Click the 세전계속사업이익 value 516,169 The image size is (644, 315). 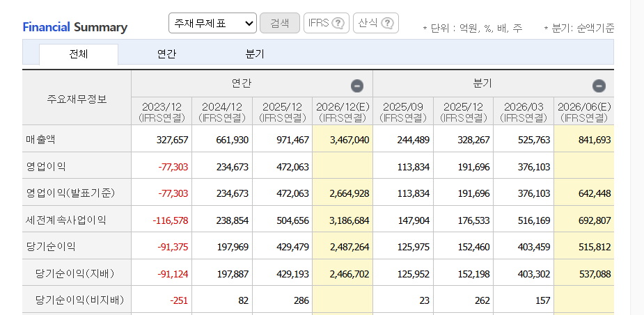click(534, 220)
